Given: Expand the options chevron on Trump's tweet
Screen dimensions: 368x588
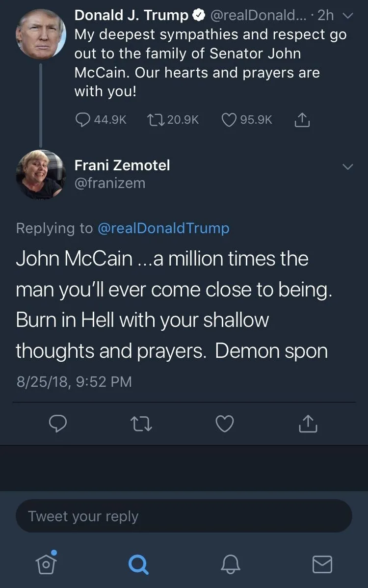Looking at the screenshot, I should click(347, 16).
